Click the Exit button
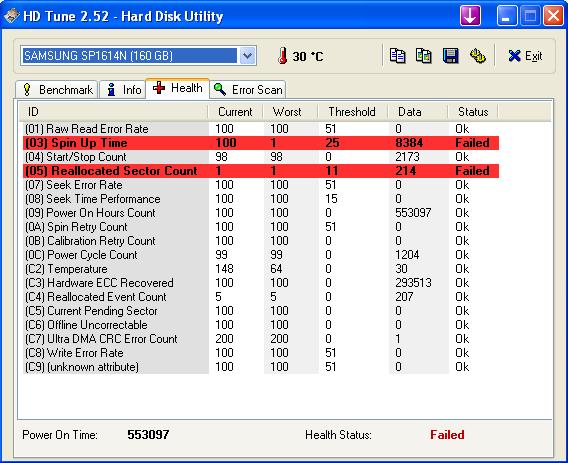Screen dimensions: 568x463 (525, 56)
